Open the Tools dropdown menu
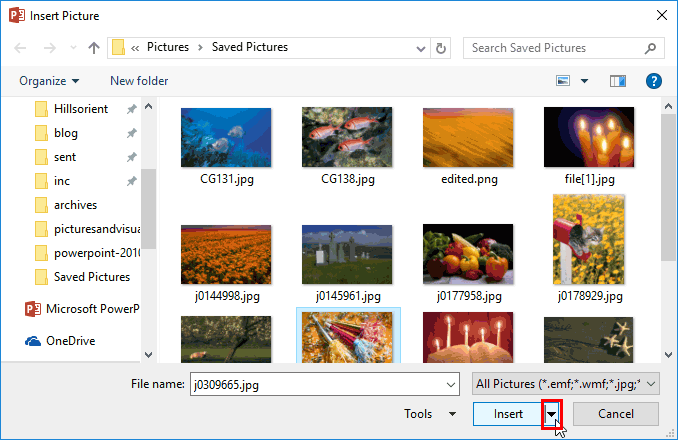Image resolution: width=678 pixels, height=440 pixels. (x=430, y=414)
